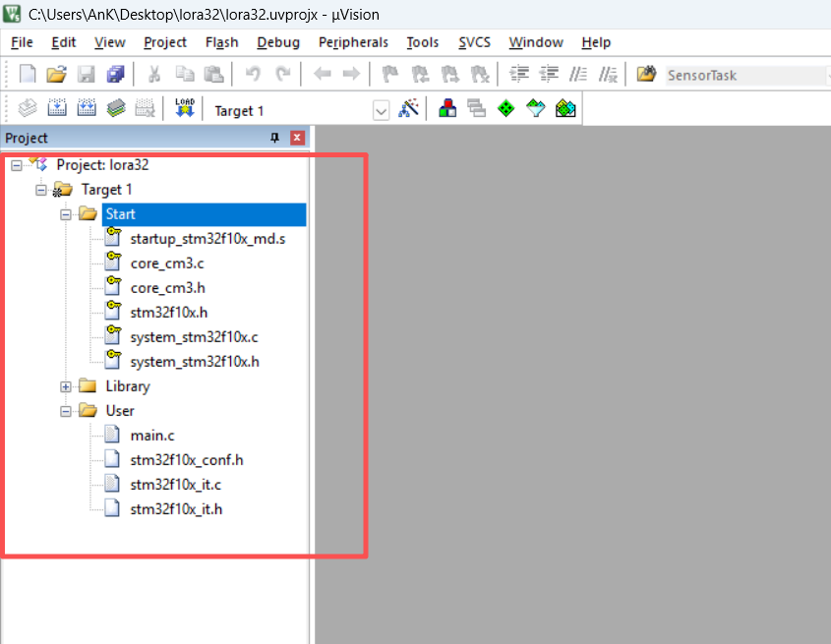Screen dimensions: 831x644
Task: Paste clipboard from the toolbar
Action: 213,74
